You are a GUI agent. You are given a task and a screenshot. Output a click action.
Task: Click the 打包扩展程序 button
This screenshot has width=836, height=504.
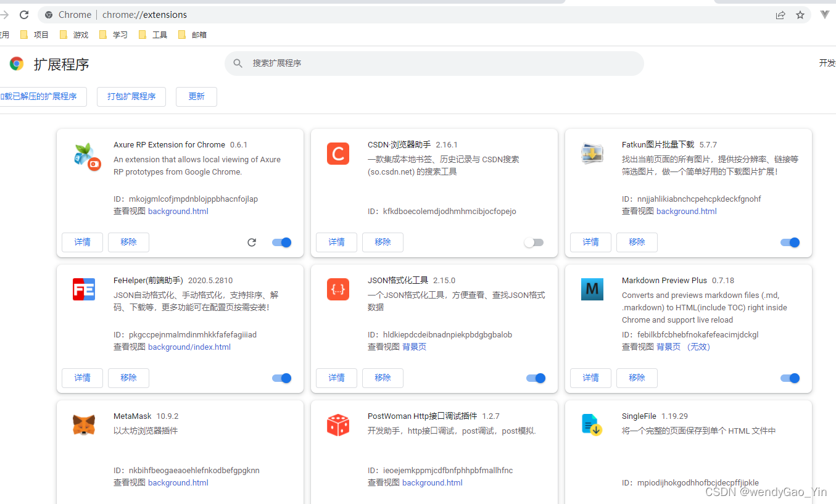tap(131, 96)
